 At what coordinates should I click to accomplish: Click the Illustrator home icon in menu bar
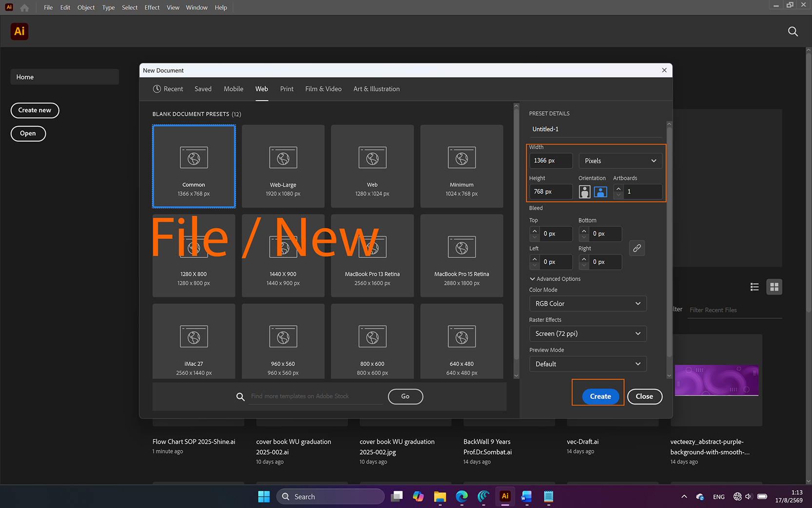point(24,7)
